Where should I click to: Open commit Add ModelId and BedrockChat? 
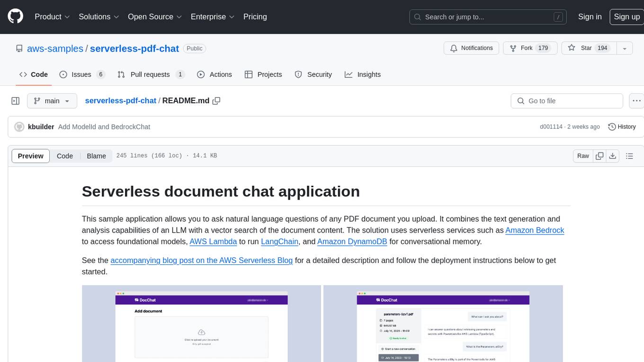pyautogui.click(x=104, y=127)
